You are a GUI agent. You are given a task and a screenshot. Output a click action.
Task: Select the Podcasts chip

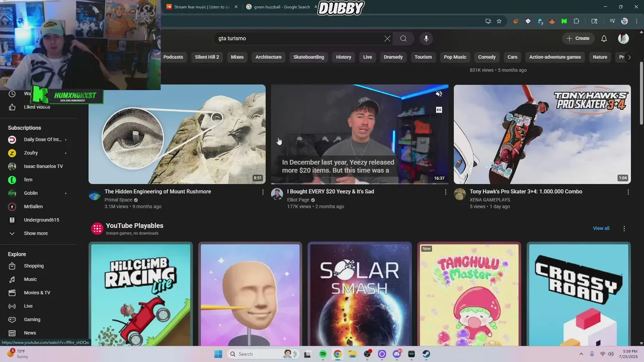click(x=173, y=57)
